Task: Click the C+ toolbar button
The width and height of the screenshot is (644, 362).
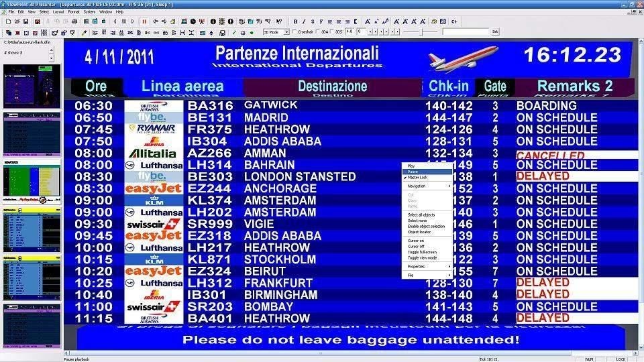Action: pos(454,21)
